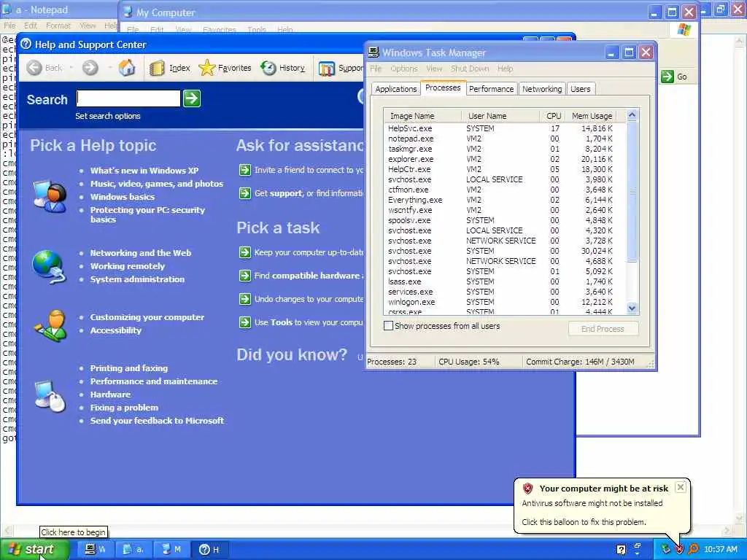The width and height of the screenshot is (747, 560).
Task: Switch to Users tab in Task Manager
Action: (x=580, y=89)
